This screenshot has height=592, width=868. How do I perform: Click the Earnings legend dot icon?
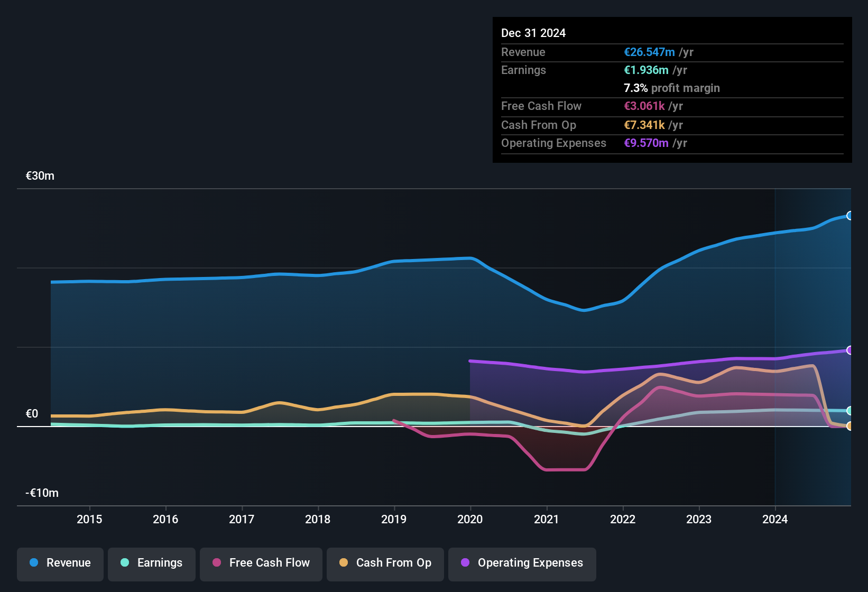point(125,563)
